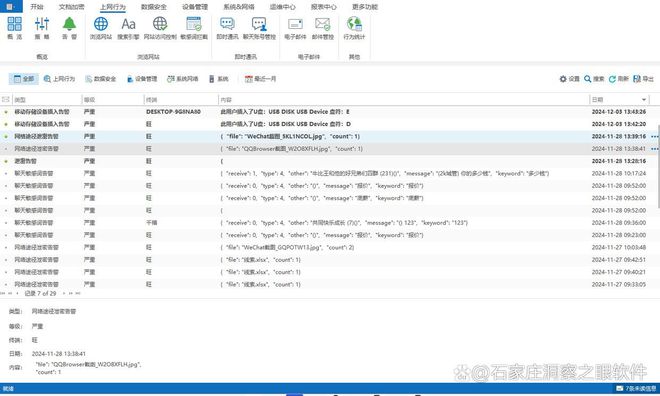660x396 pixels.
Task: Sort by the 等级 column header
Action: pos(113,100)
